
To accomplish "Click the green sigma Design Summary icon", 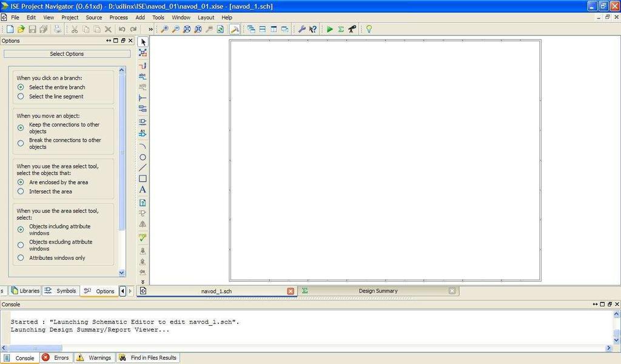I will pos(341,29).
